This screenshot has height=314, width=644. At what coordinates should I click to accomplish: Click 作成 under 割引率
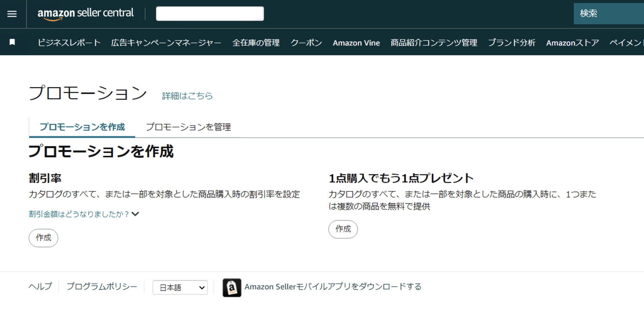[x=43, y=238]
